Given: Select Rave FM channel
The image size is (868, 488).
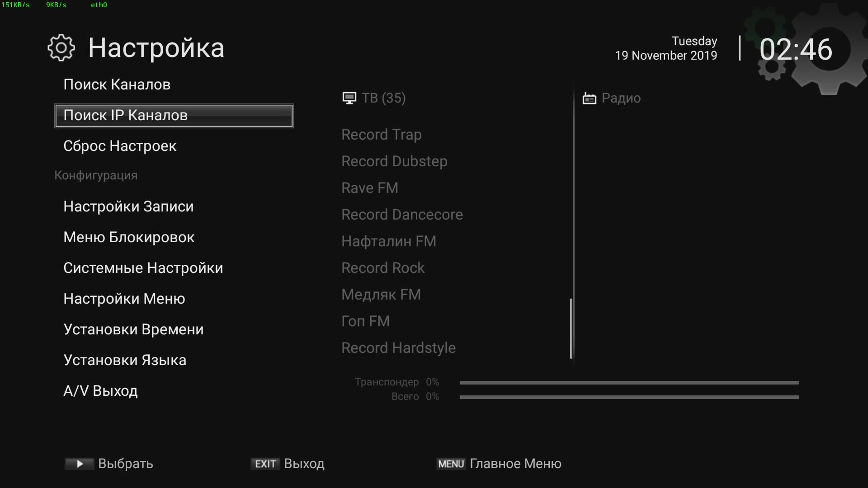Looking at the screenshot, I should (x=370, y=188).
